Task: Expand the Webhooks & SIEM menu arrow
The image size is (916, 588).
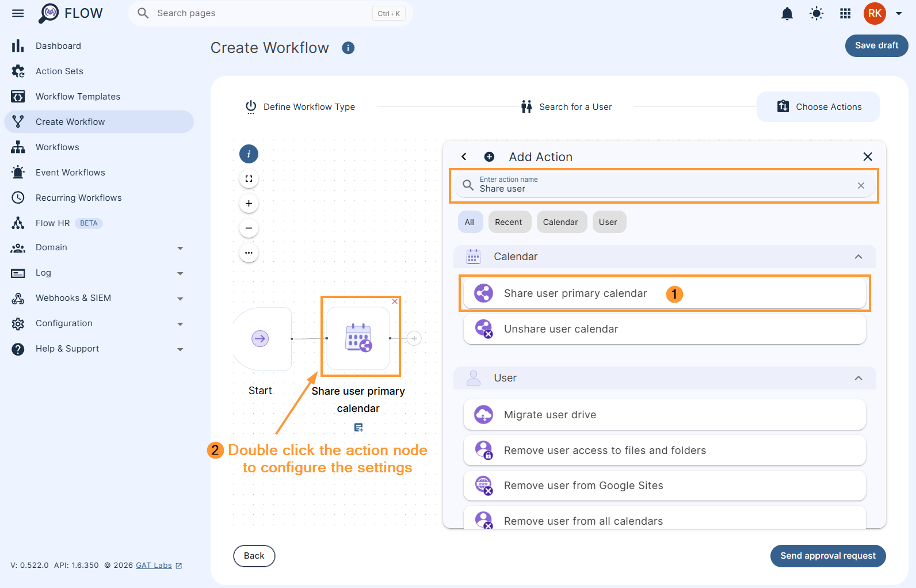Action: [x=180, y=299]
